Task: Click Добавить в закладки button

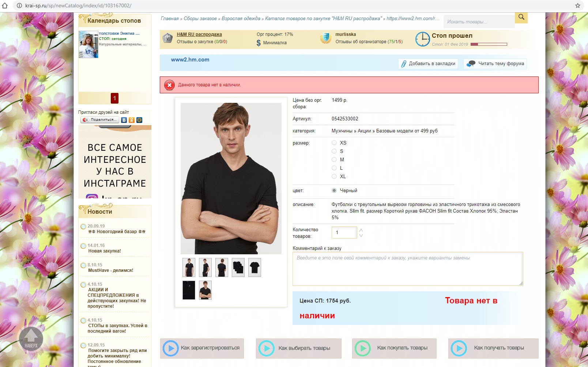Action: click(x=428, y=64)
